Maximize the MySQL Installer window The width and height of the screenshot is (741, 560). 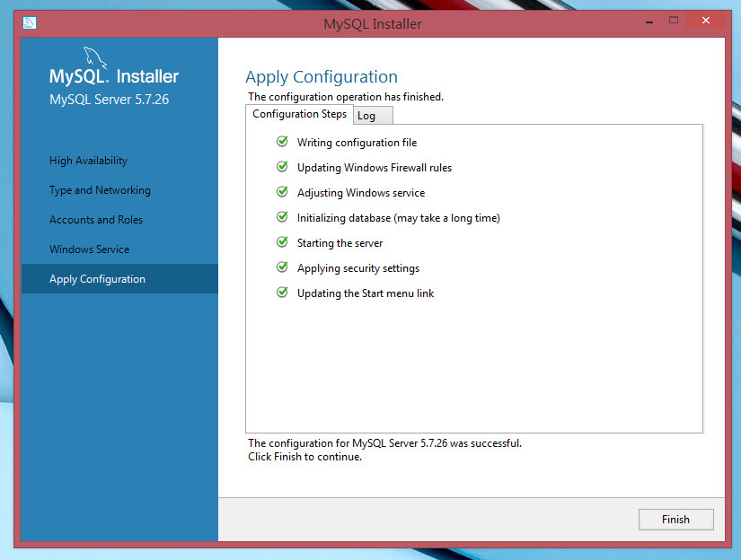pyautogui.click(x=674, y=21)
